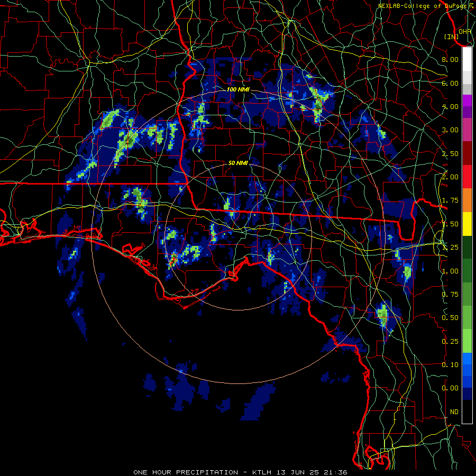The image size is (476, 476).
Task: Select the white swatch in the color scale
Action: [467, 59]
